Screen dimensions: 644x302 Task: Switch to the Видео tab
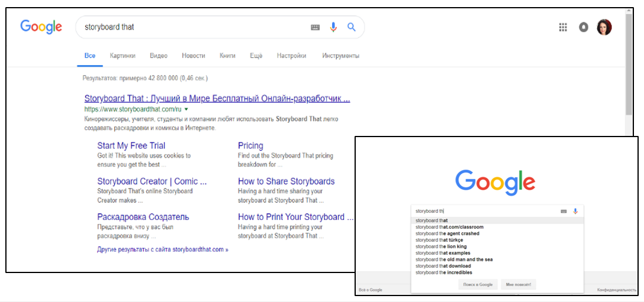159,56
